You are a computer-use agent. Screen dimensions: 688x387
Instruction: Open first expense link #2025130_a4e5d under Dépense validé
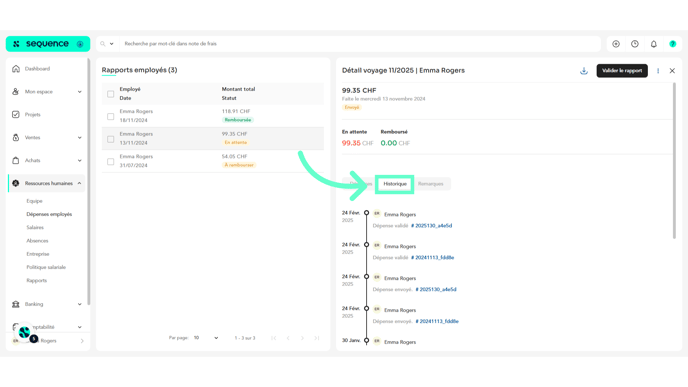431,226
